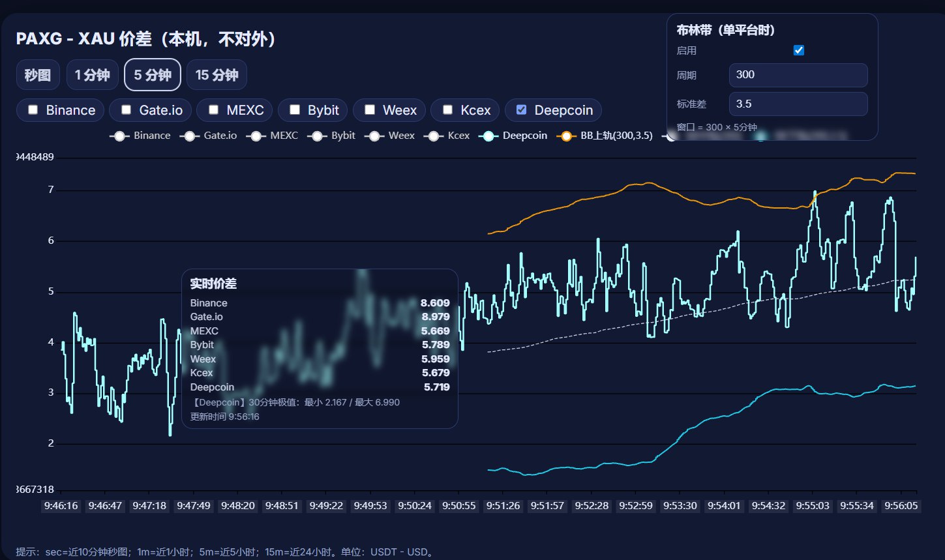Screen dimensions: 945x560
Task: Click the Kcex value 5.679 in 实时价差
Action: point(435,373)
